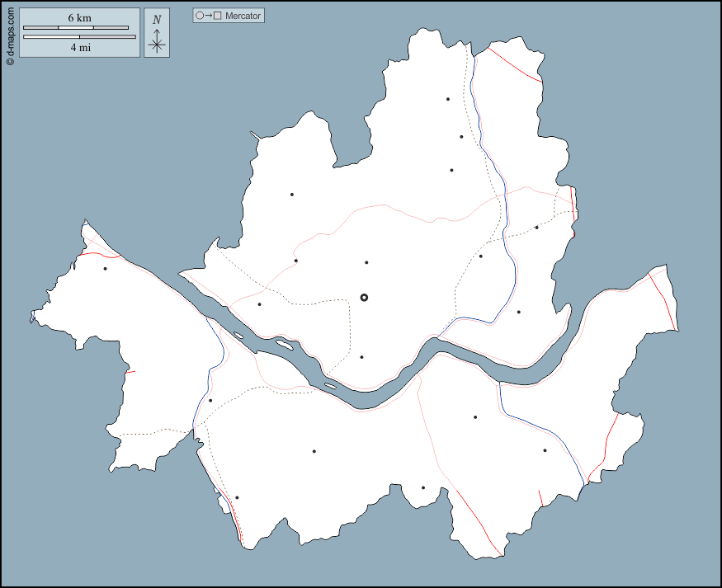
Task: Click the easternmost dot south of the river
Action: coord(545,450)
